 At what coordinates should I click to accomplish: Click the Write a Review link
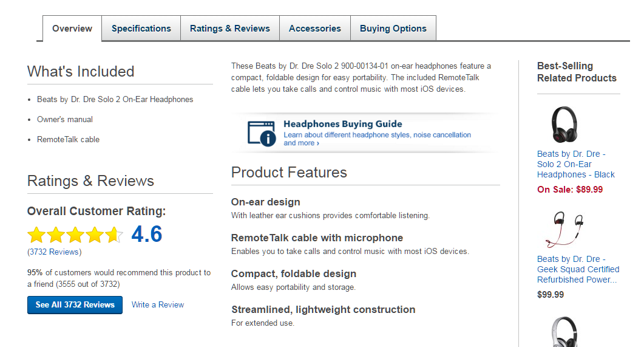click(x=158, y=305)
